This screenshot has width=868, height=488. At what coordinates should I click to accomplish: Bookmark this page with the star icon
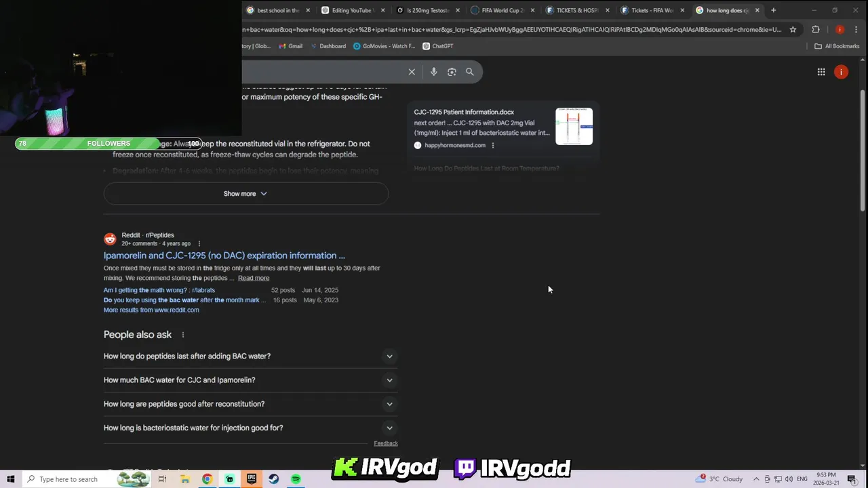(x=793, y=30)
